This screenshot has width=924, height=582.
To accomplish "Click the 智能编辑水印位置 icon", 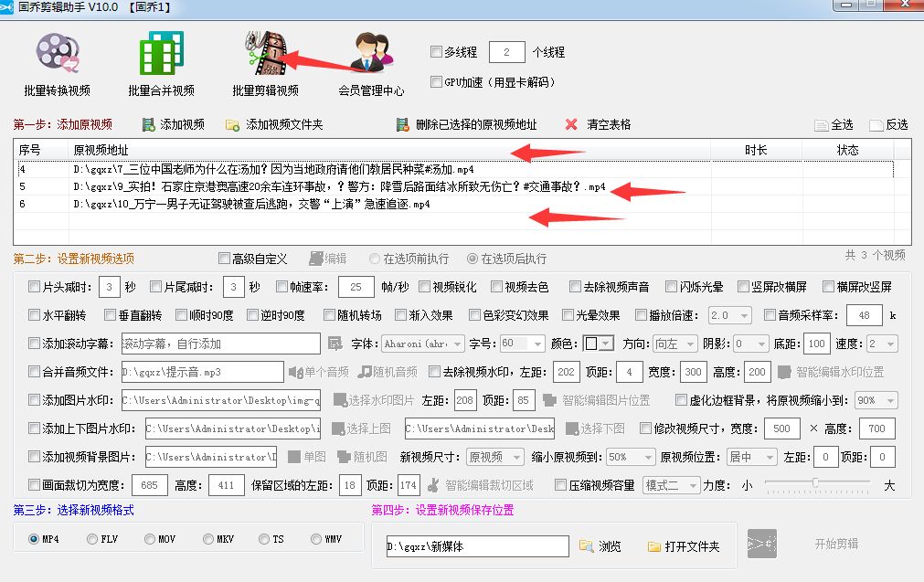I will point(784,372).
